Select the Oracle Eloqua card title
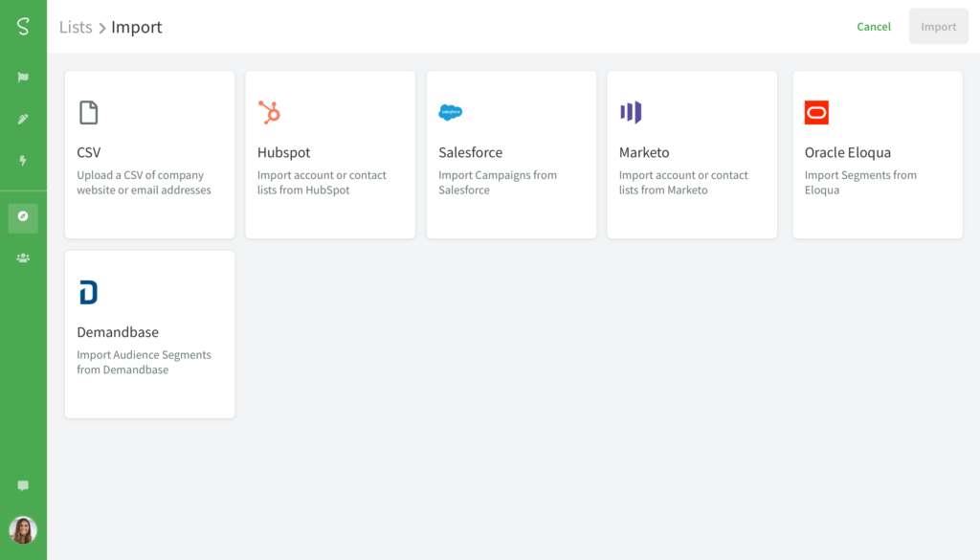This screenshot has width=980, height=560. pos(848,152)
